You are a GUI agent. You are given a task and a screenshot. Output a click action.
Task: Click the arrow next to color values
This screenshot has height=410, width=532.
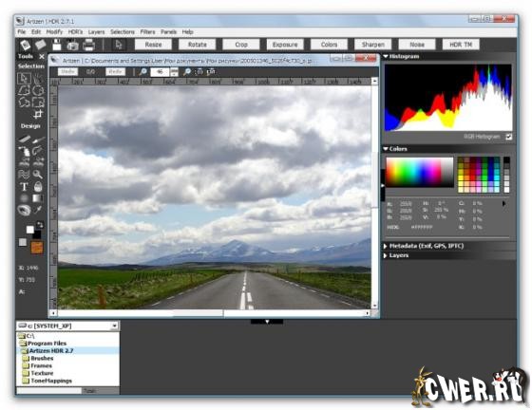[x=503, y=204]
